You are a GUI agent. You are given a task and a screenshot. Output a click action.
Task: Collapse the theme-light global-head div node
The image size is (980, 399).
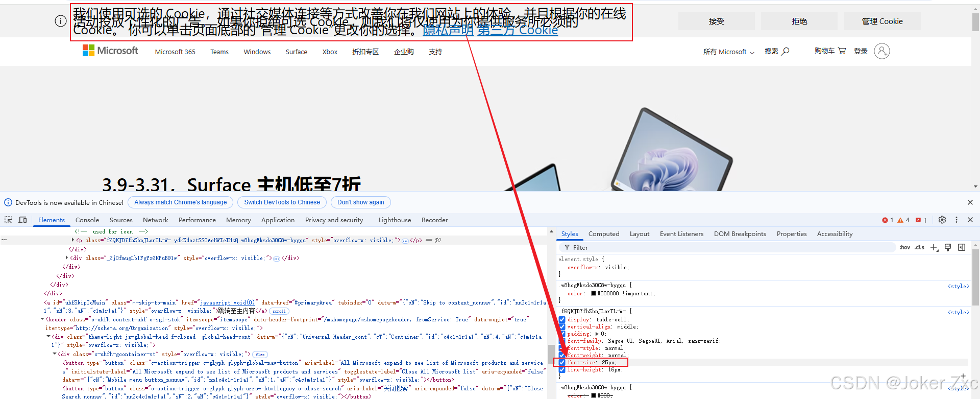click(x=48, y=337)
